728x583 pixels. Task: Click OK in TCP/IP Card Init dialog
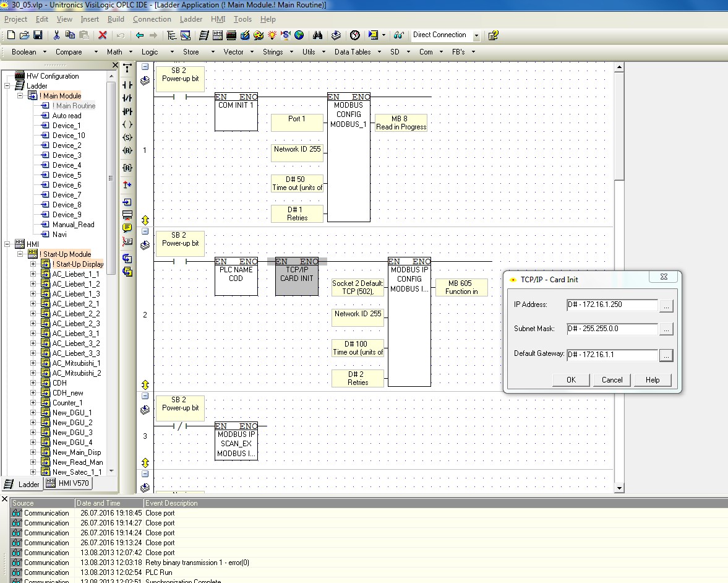pos(570,380)
